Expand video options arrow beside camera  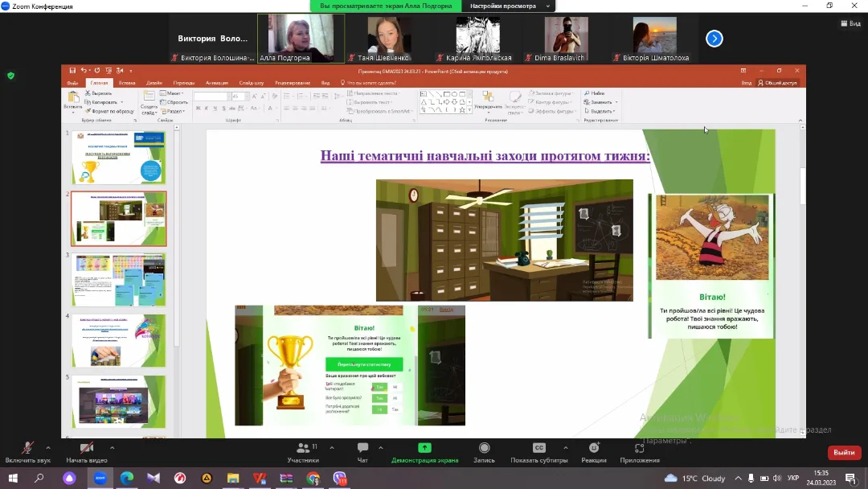click(x=112, y=447)
